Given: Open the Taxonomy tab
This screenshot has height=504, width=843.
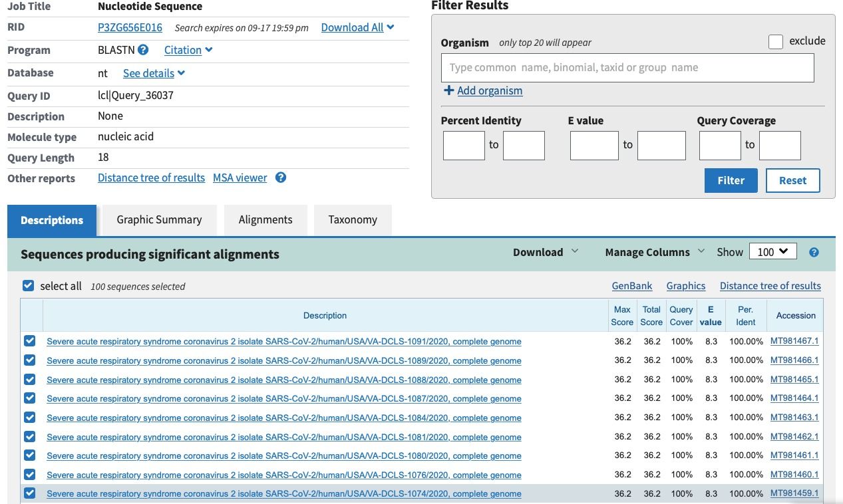Looking at the screenshot, I should point(353,220).
